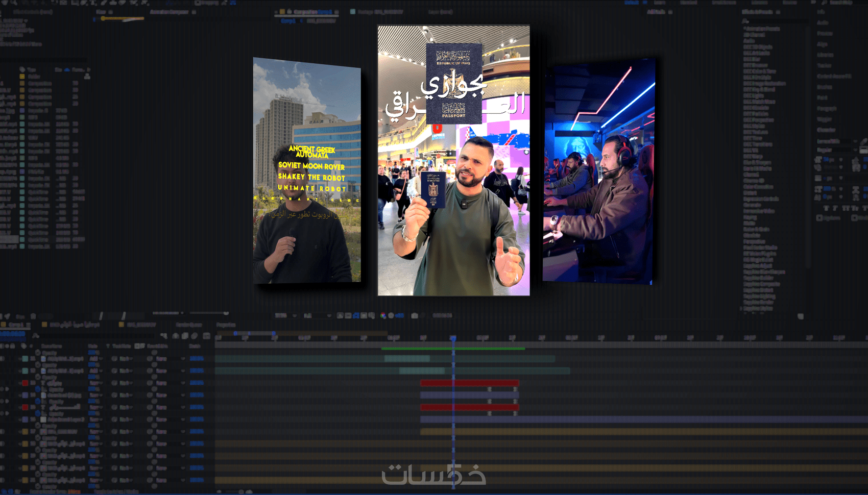Switch to the Layer (none) viewer tab

coord(441,12)
